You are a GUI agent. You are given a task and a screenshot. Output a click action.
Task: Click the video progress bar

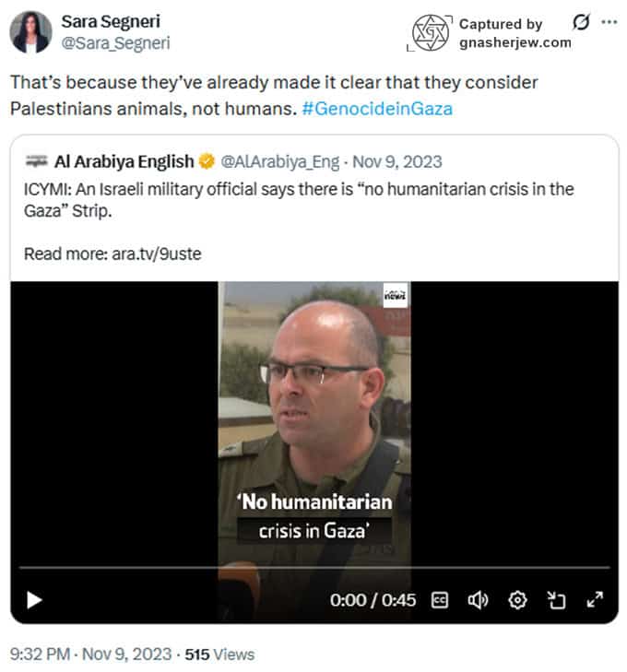[x=314, y=568]
